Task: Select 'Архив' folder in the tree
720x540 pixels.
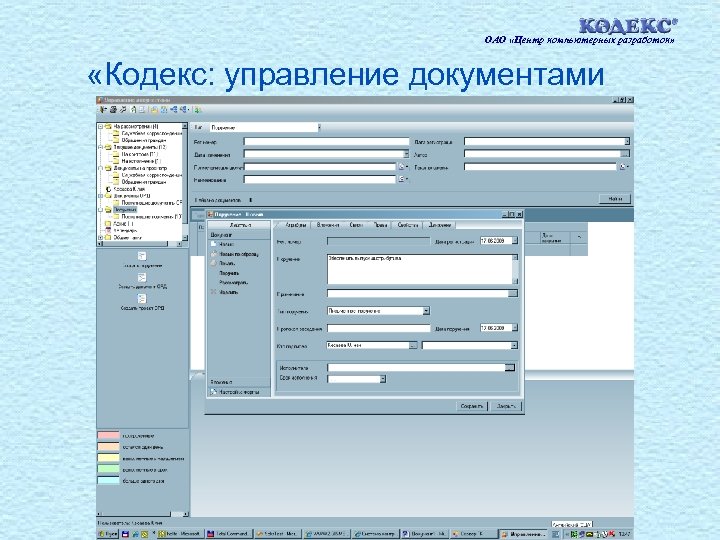Action: pos(123,224)
